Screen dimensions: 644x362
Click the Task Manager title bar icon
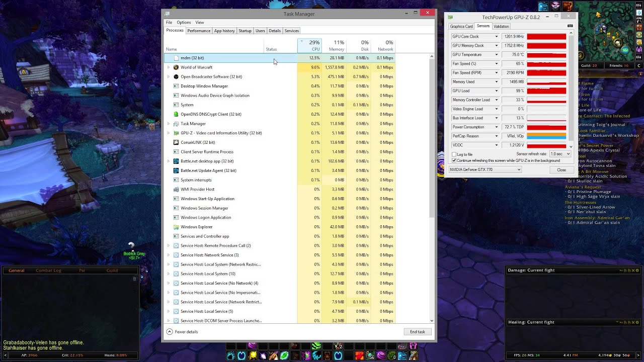coord(167,14)
